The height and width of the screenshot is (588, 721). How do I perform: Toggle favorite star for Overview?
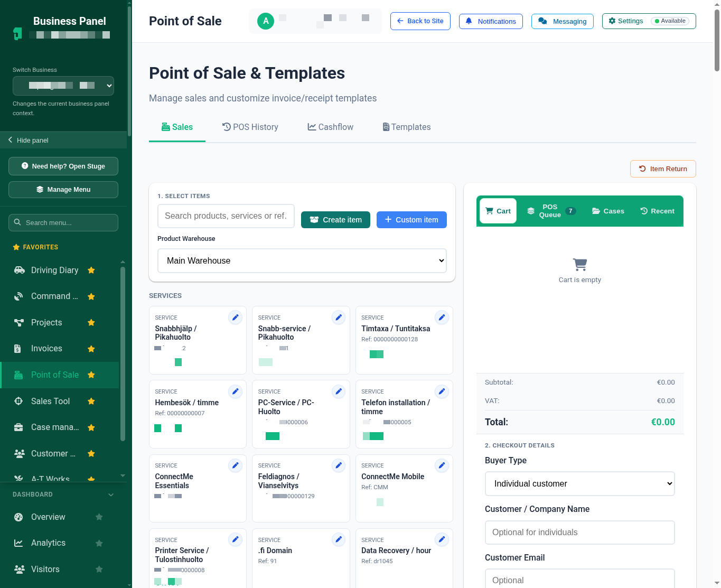point(99,517)
